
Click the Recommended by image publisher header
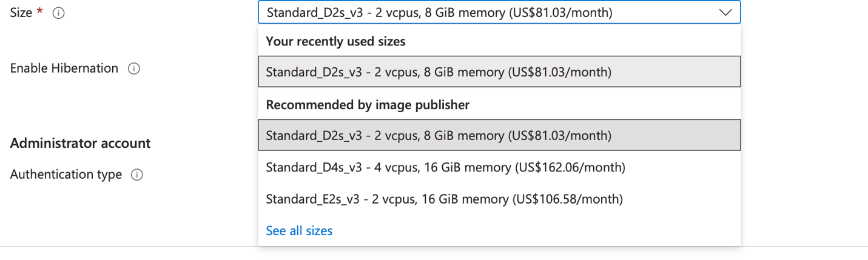point(368,105)
